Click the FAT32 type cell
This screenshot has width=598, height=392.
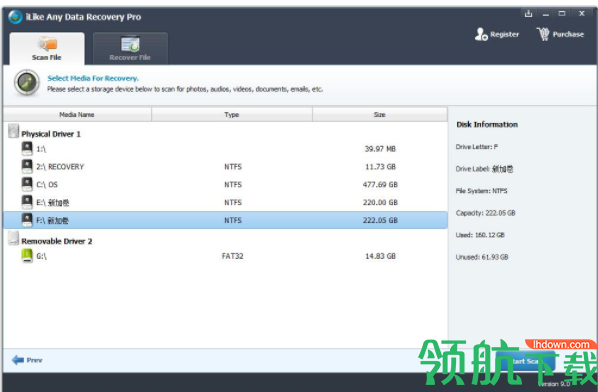[233, 256]
